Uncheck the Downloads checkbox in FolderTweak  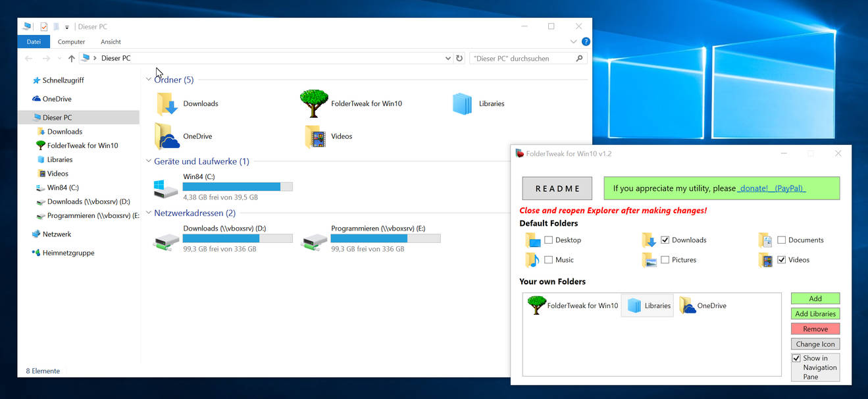(x=665, y=240)
